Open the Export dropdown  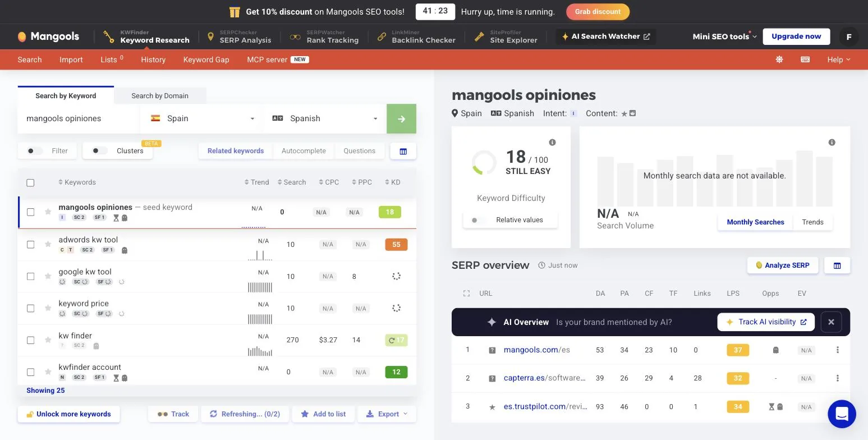387,414
